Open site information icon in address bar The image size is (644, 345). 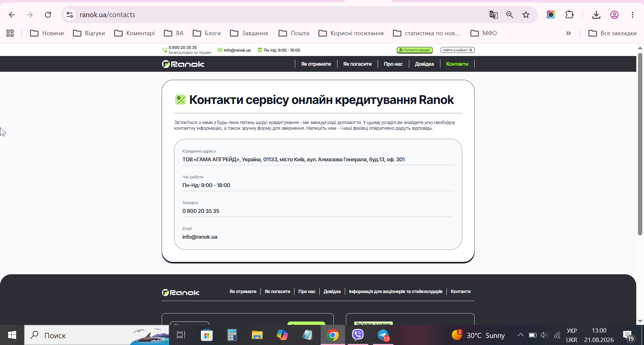70,15
